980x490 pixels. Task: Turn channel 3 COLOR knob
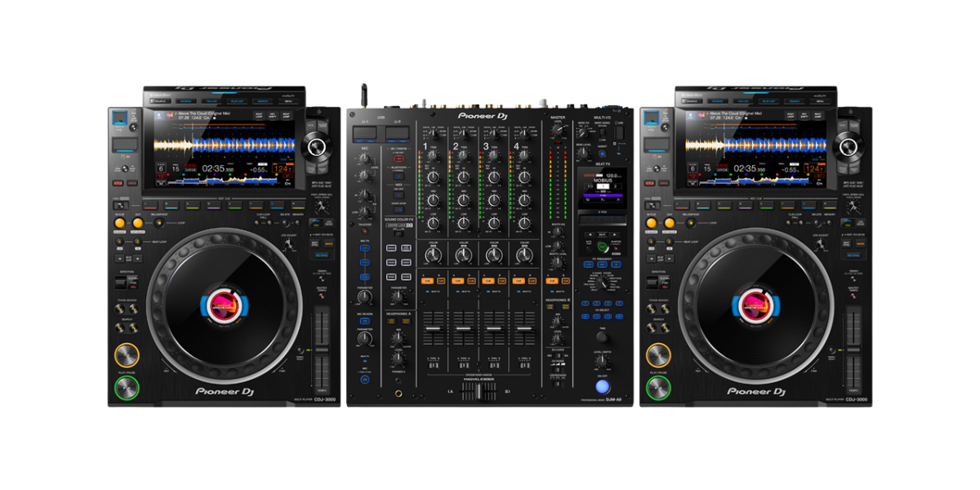point(493,256)
